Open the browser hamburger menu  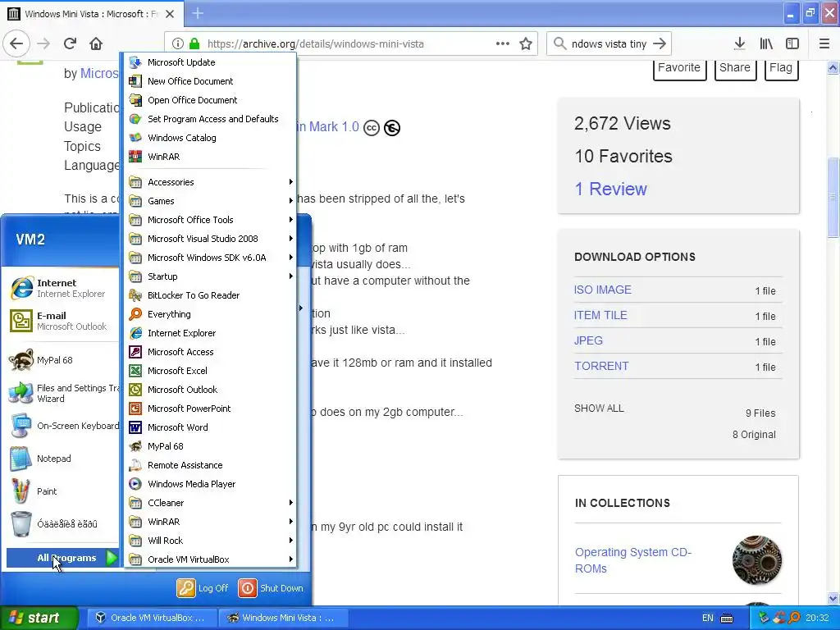[x=824, y=43]
